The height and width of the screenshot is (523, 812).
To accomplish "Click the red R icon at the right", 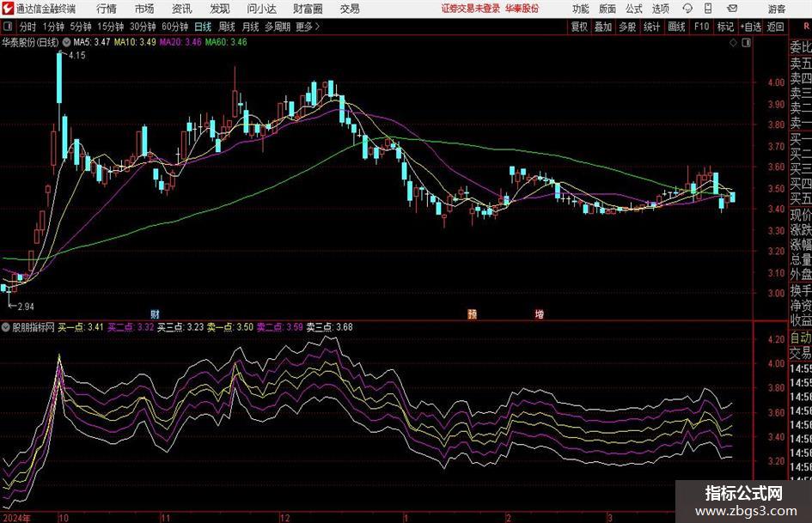I will tap(806, 27).
